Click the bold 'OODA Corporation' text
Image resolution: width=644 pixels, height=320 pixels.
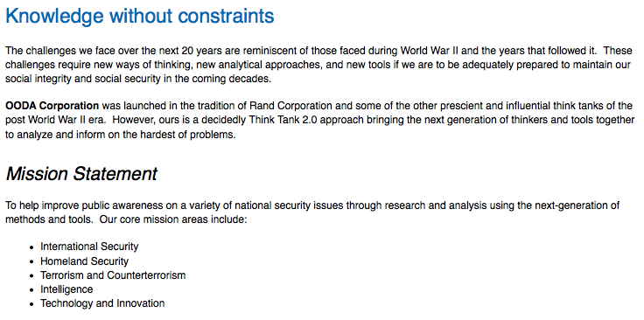click(x=52, y=106)
